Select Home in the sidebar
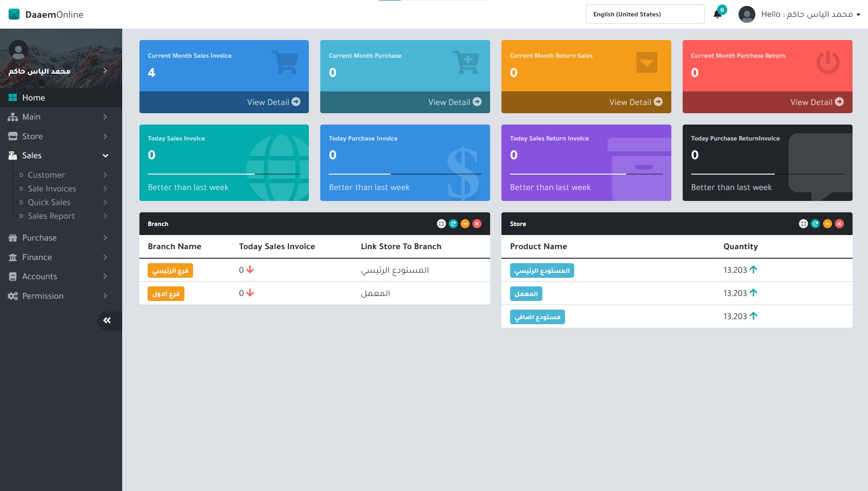 coord(34,98)
